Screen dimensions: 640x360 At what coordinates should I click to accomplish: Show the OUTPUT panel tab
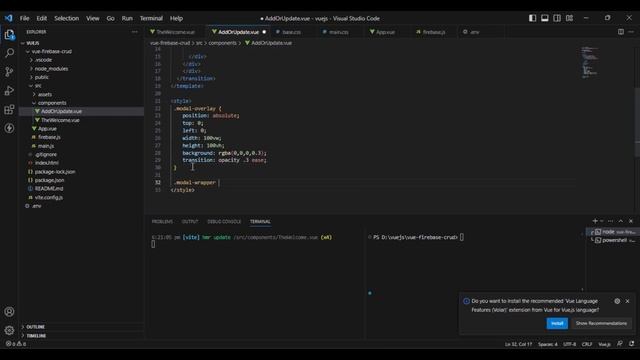[x=190, y=222]
